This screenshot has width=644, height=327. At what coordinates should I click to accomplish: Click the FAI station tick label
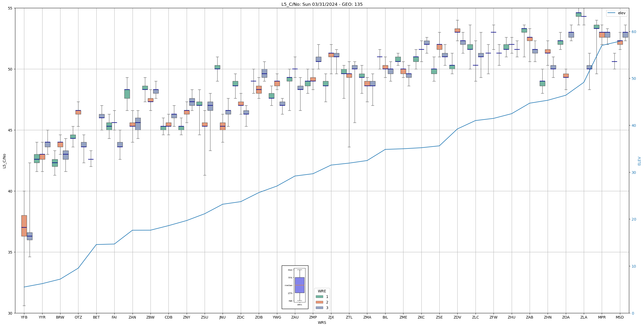click(x=114, y=317)
